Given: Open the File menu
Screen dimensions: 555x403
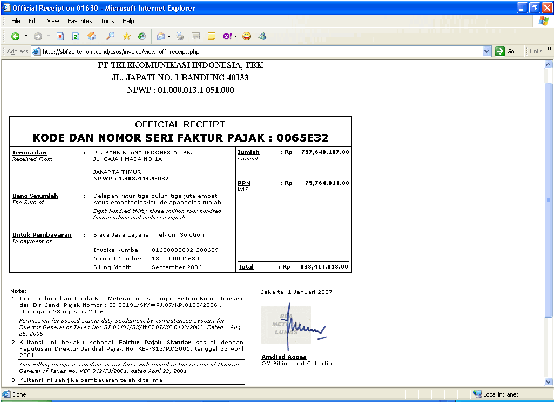Looking at the screenshot, I should click(16, 21).
